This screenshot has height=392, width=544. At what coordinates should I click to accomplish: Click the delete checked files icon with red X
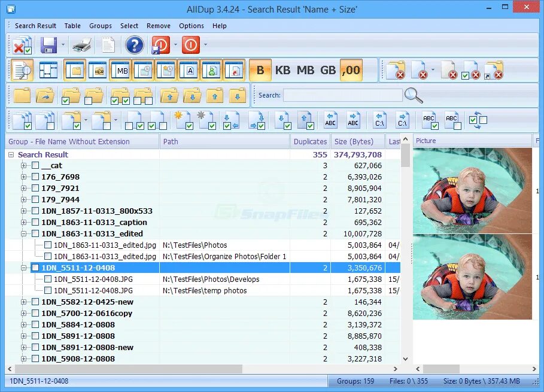point(22,45)
